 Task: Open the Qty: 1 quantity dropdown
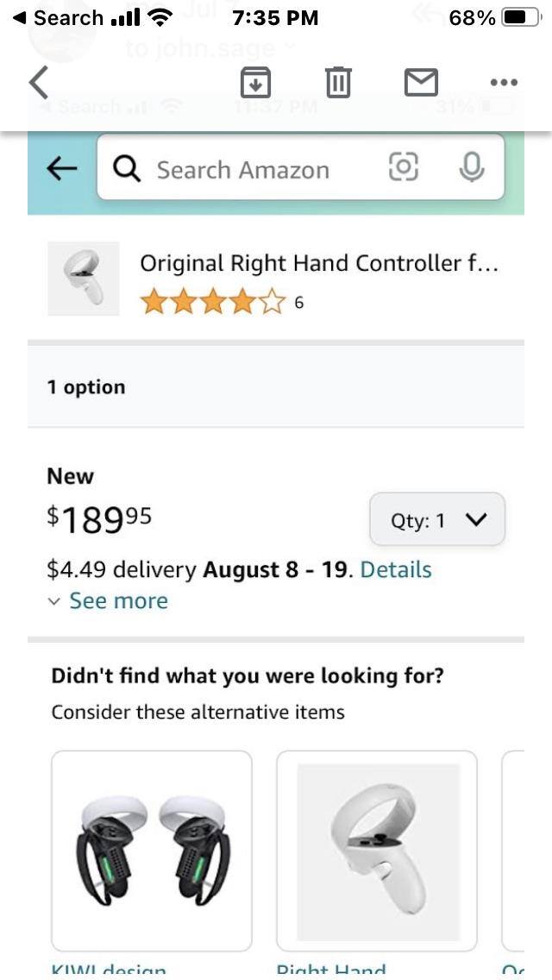pos(436,519)
